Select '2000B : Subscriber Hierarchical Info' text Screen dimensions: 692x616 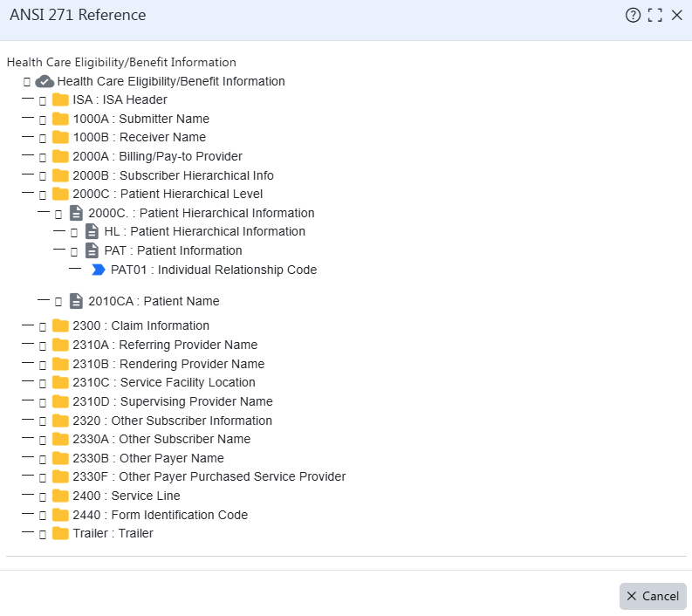(x=173, y=175)
